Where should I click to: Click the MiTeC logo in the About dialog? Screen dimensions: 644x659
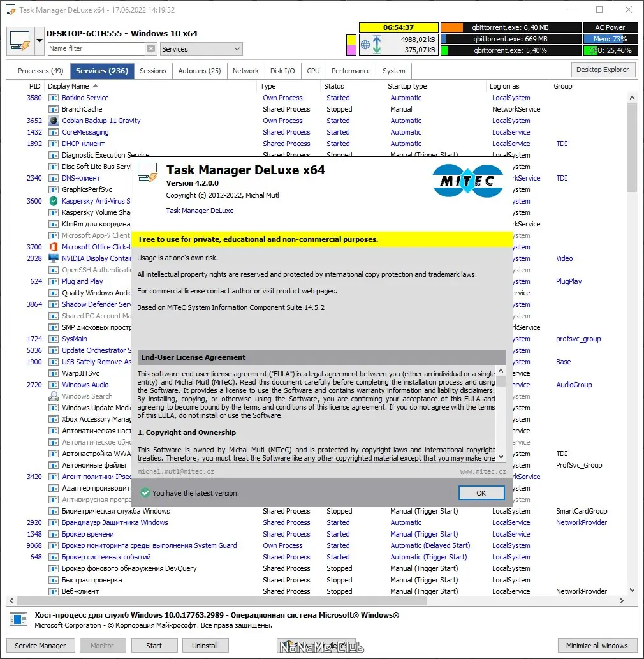pos(467,181)
